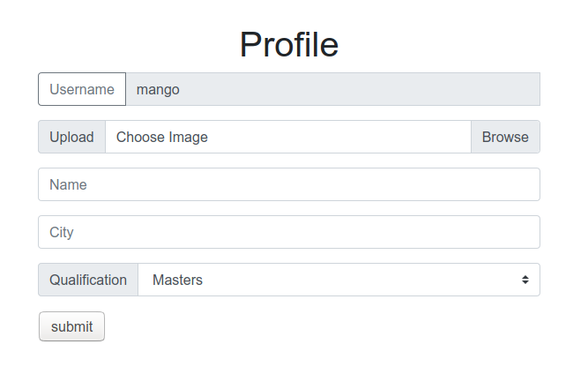588x374 pixels.
Task: Open the Qualification dropdown showing Masters
Action: pyautogui.click(x=339, y=280)
